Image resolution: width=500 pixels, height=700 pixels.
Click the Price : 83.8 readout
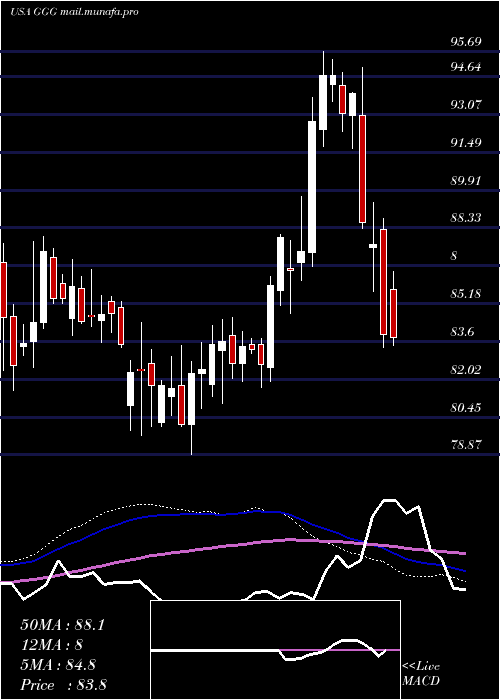63,685
